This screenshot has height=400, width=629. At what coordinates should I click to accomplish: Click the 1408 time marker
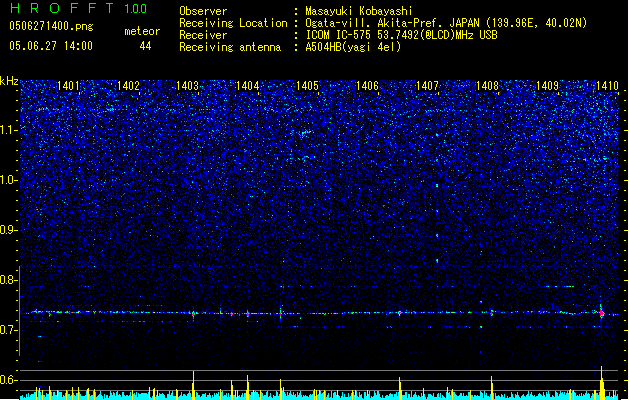[x=487, y=86]
